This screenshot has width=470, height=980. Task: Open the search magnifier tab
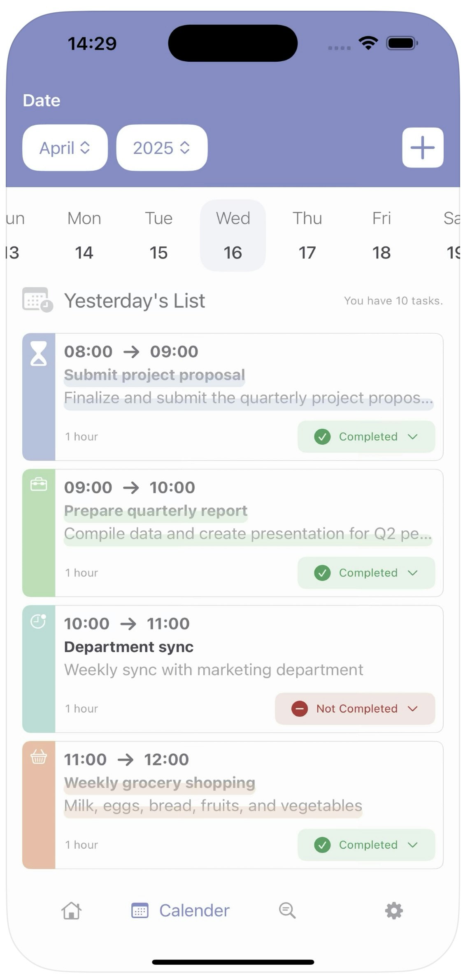click(x=287, y=910)
